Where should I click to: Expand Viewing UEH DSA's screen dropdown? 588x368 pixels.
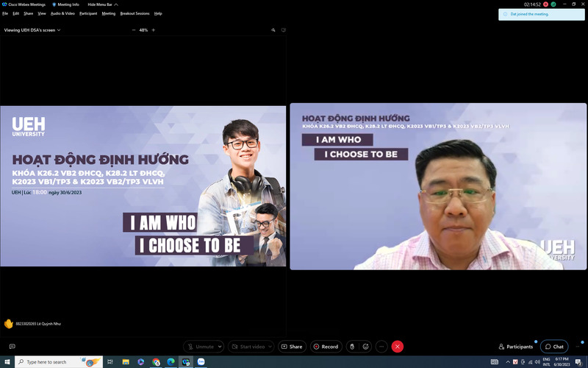click(32, 30)
